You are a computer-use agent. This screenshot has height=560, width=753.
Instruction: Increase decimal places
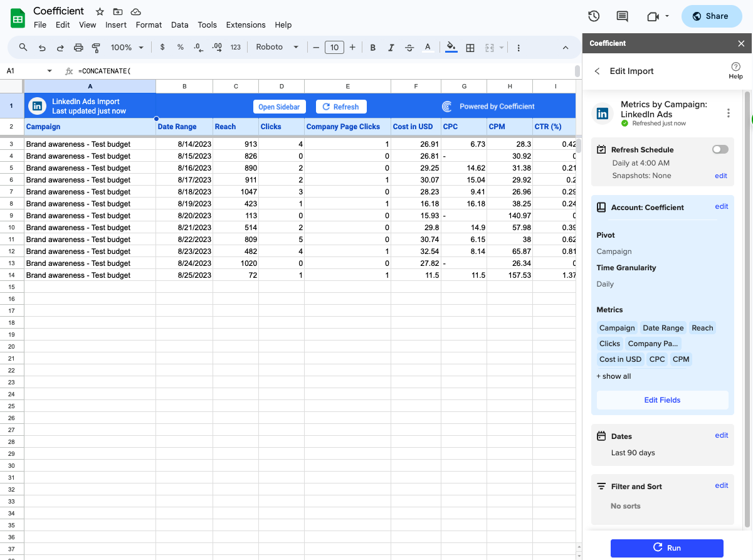point(217,47)
